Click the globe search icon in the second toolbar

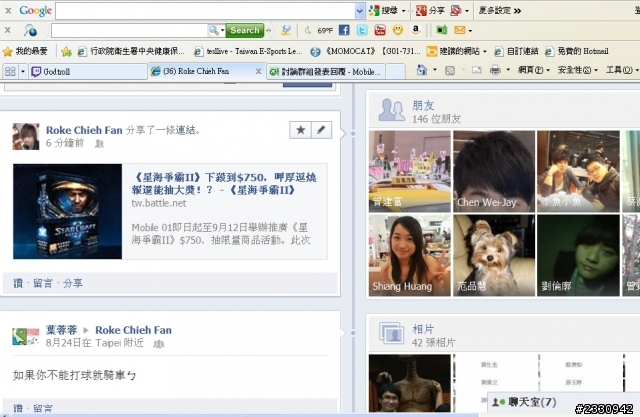(x=30, y=30)
